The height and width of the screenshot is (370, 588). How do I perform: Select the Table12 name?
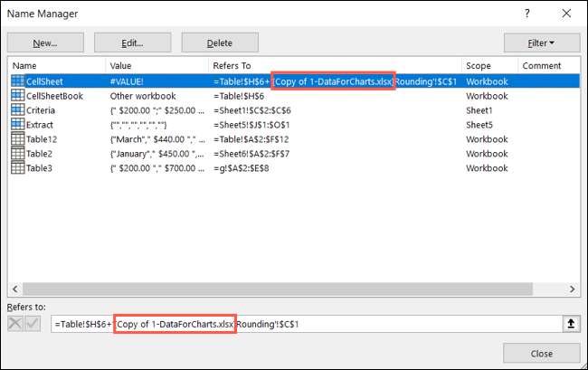pyautogui.click(x=42, y=139)
